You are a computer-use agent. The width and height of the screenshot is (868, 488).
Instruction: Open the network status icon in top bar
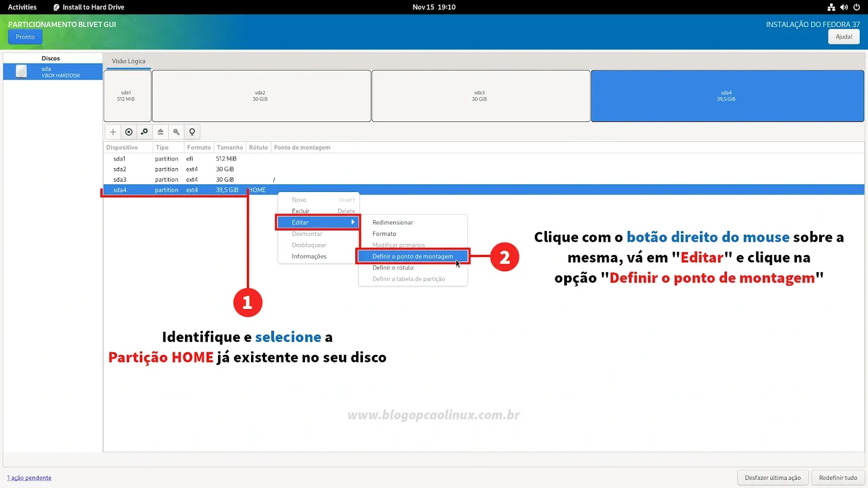point(831,7)
